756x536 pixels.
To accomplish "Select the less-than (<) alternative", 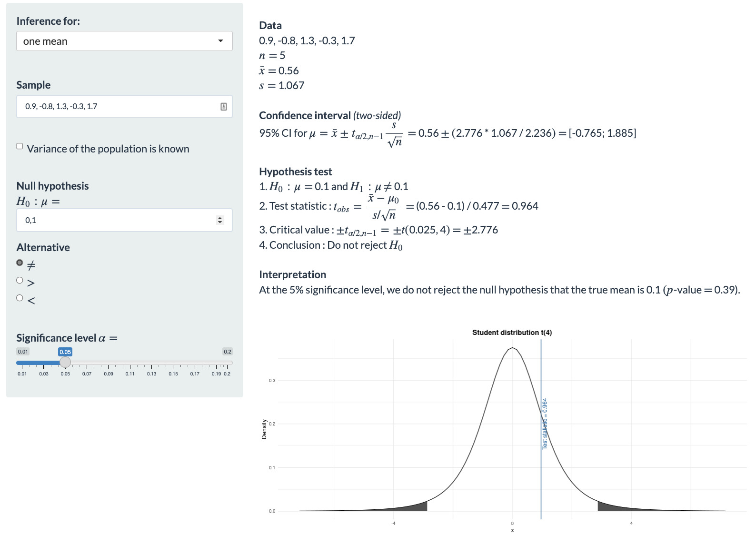I will (20, 298).
